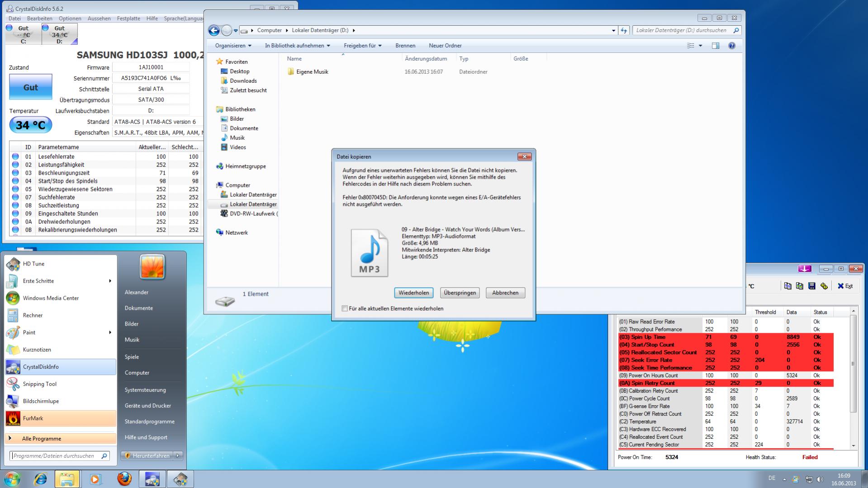Change view with Explorer view icon
868x488 pixels.
tap(690, 46)
